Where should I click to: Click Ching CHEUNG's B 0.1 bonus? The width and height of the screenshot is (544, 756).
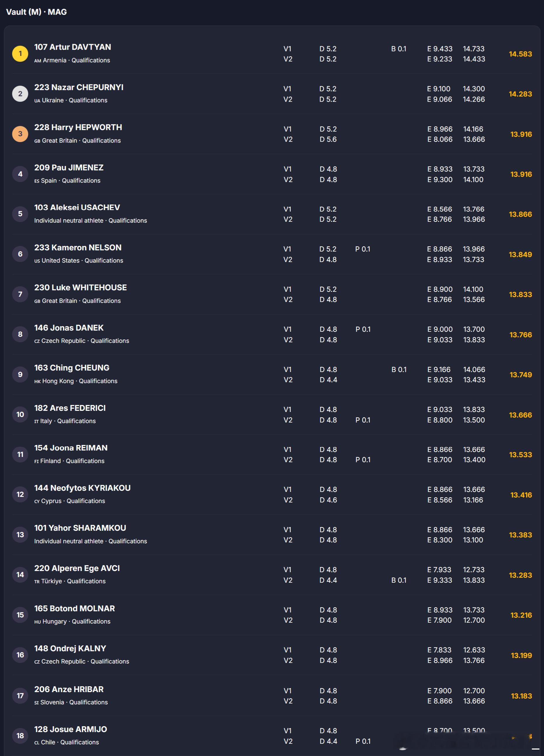tap(399, 369)
